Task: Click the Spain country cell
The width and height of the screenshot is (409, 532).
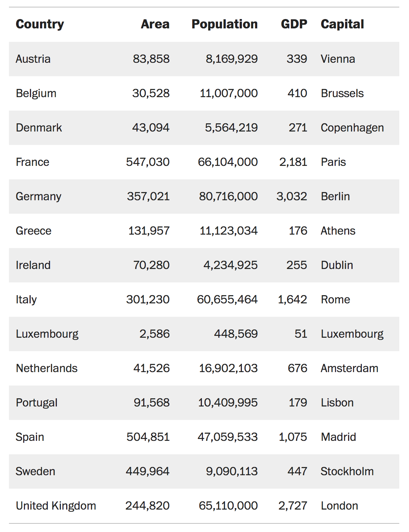Action: (x=30, y=437)
